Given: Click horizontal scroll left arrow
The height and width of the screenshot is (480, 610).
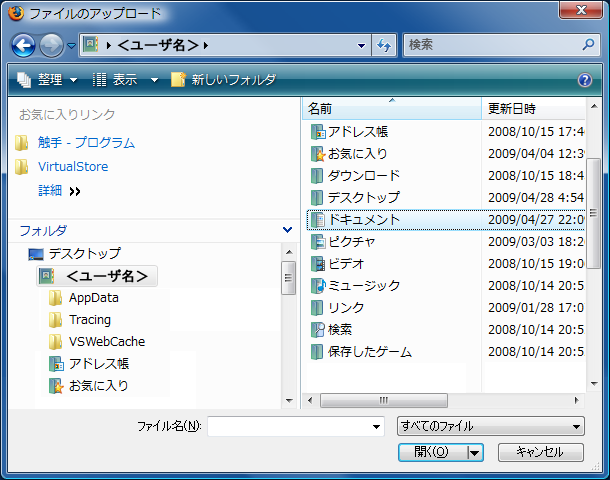Looking at the screenshot, I should [x=310, y=400].
